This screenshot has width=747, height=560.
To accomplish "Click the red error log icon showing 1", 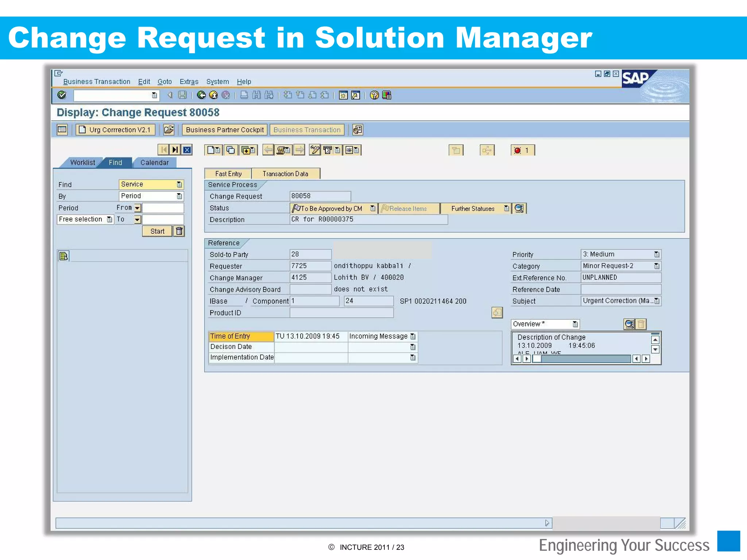I will click(x=523, y=150).
